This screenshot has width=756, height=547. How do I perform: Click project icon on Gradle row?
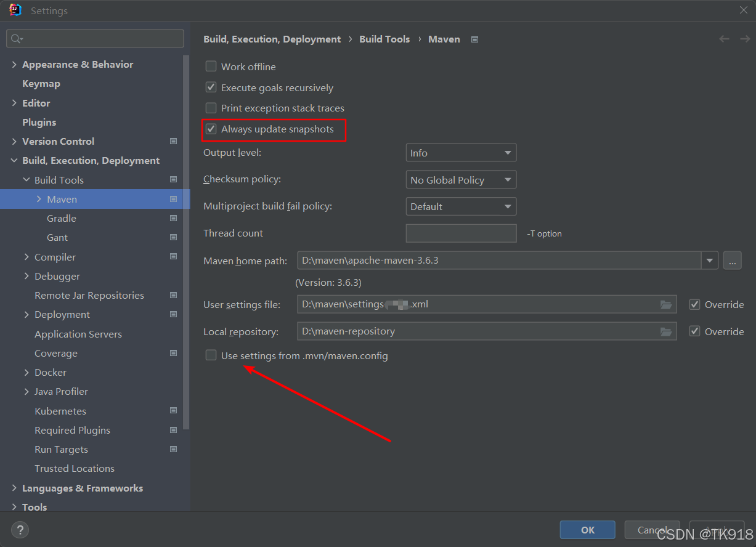(x=173, y=218)
